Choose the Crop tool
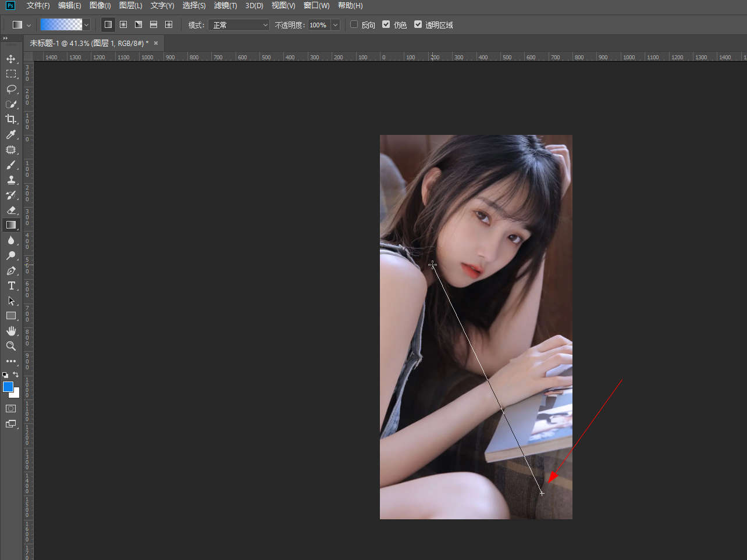Image resolution: width=747 pixels, height=560 pixels. (11, 119)
